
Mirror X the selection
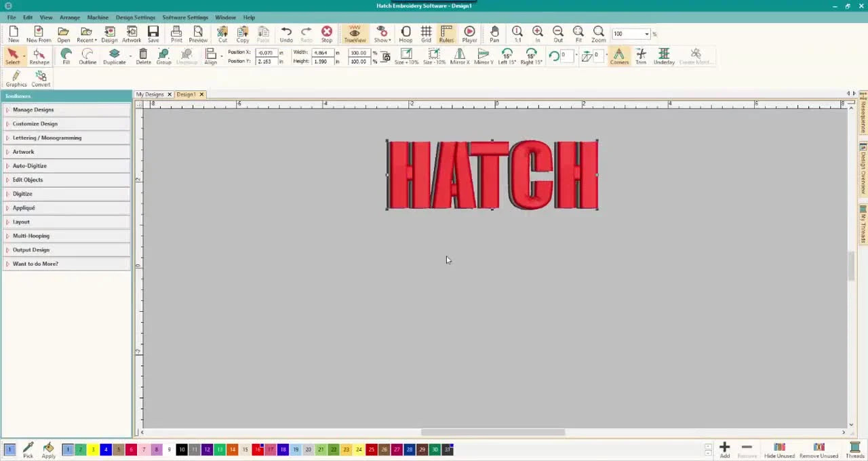coord(460,56)
